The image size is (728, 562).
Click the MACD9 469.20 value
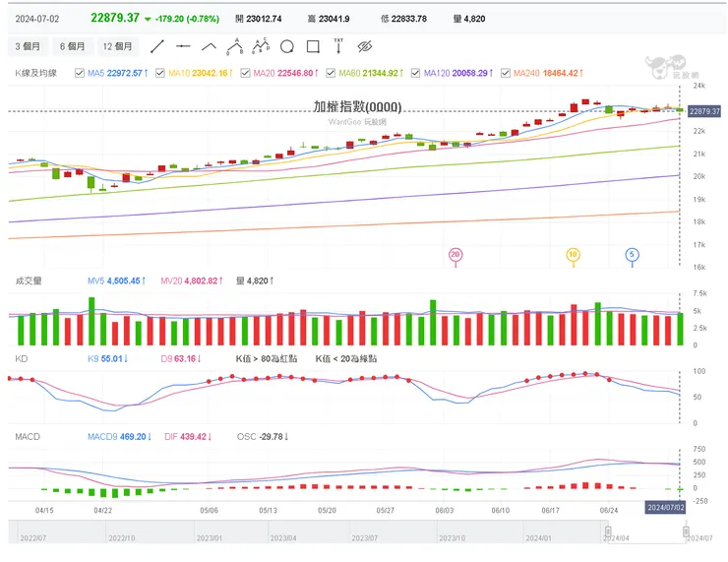point(119,437)
